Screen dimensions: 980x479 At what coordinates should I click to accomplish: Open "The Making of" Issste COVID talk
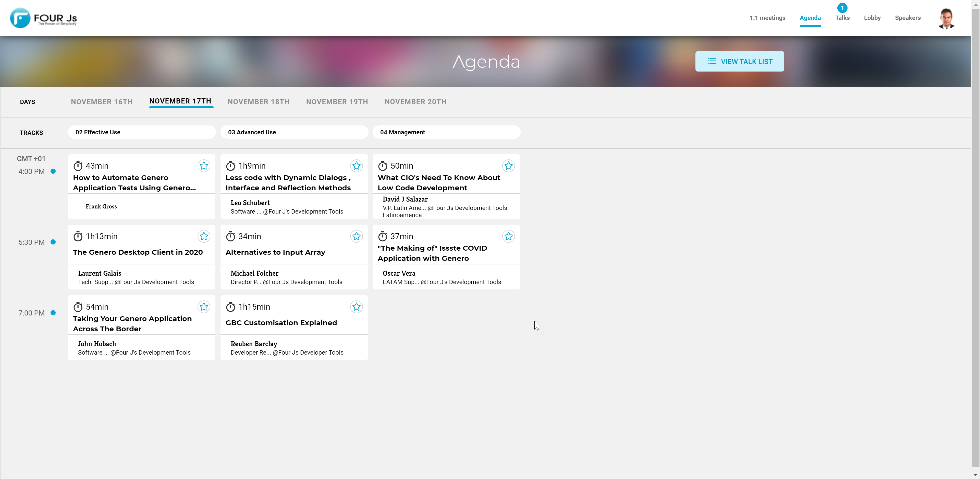coord(432,253)
